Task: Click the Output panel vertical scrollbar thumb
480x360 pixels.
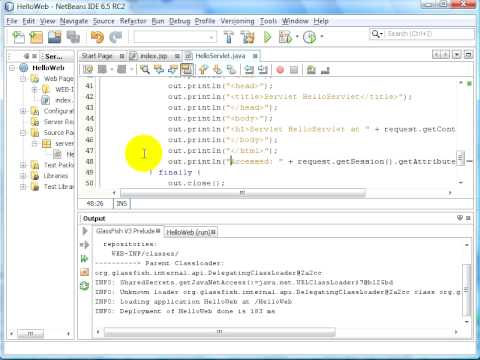Action: [x=467, y=290]
